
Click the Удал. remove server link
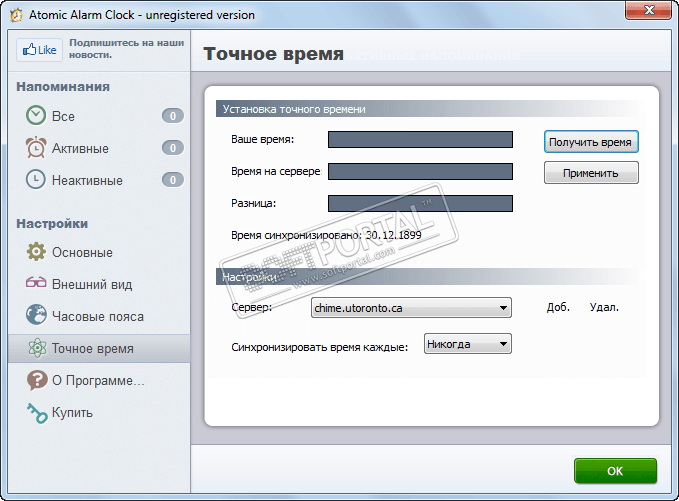pyautogui.click(x=604, y=307)
